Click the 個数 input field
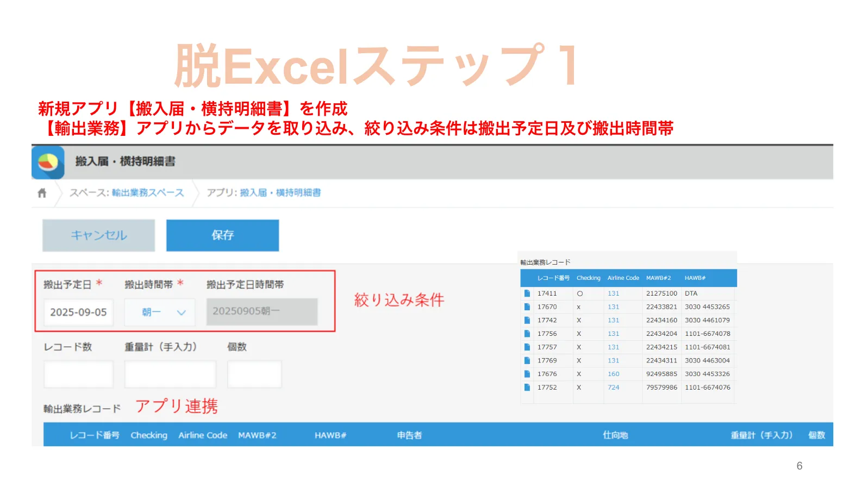The image size is (868, 488). click(254, 374)
